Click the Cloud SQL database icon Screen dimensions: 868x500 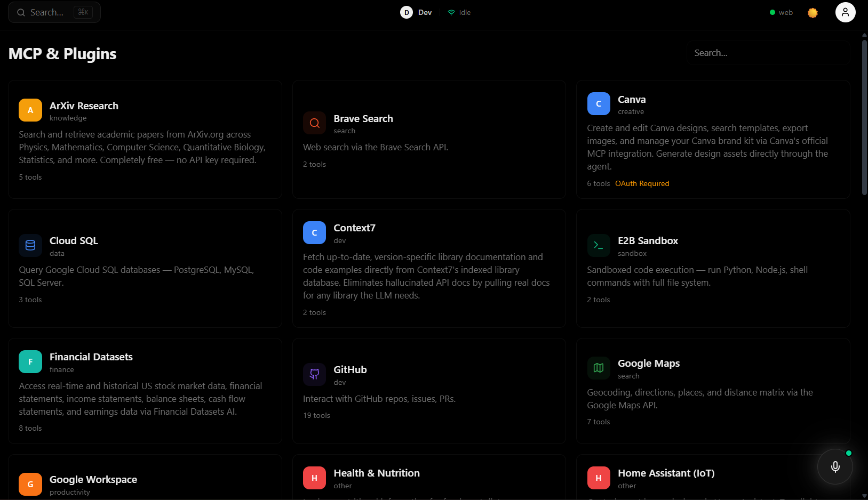click(x=30, y=245)
